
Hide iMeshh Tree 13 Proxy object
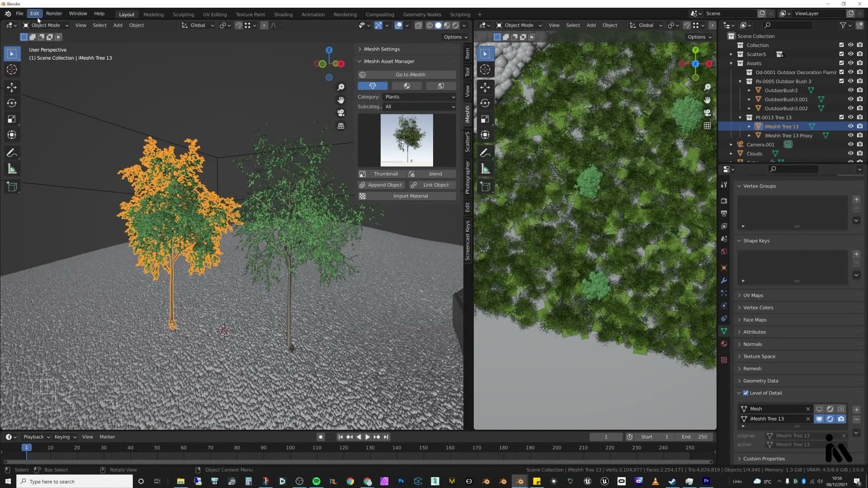click(x=850, y=136)
